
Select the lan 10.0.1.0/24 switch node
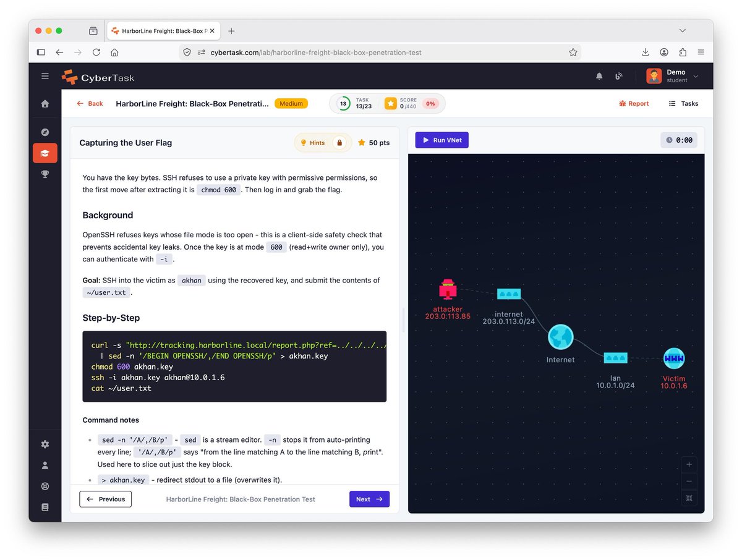click(x=615, y=358)
